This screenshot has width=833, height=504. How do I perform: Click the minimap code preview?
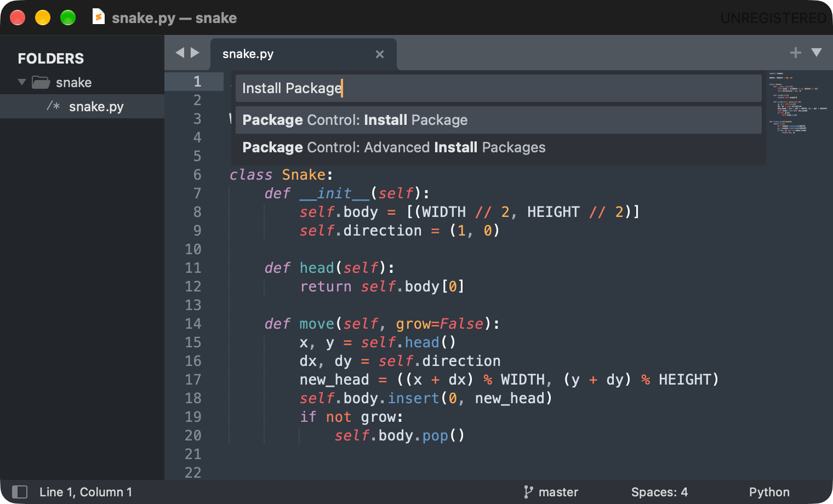click(798, 103)
